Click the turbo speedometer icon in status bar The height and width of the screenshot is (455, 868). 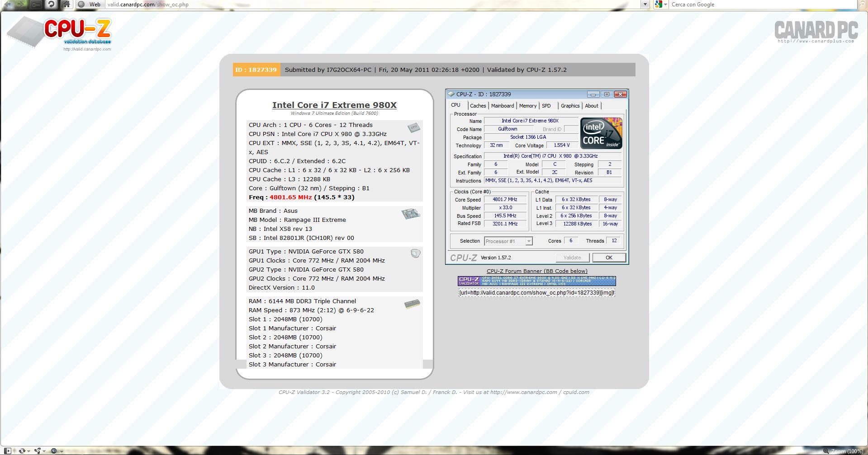(x=54, y=450)
